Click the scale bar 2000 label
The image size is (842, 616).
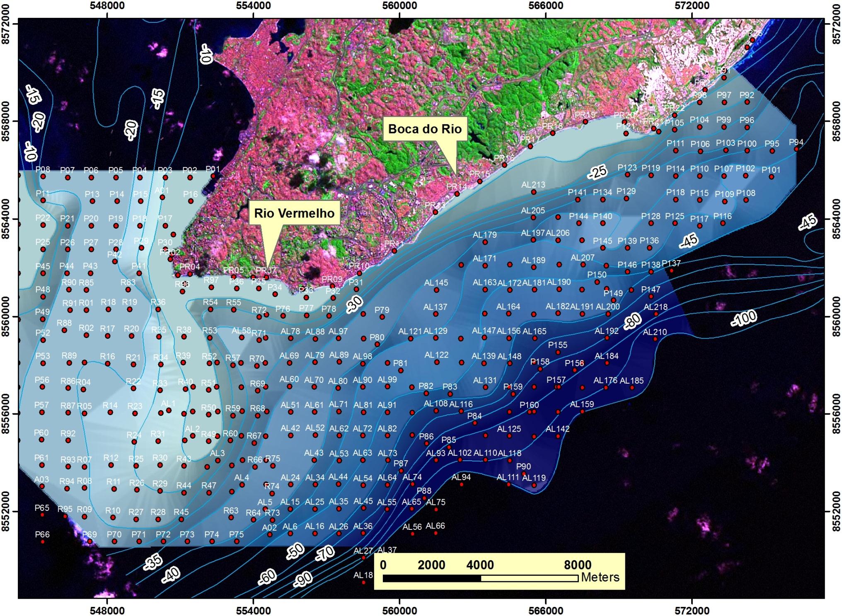coord(431,565)
